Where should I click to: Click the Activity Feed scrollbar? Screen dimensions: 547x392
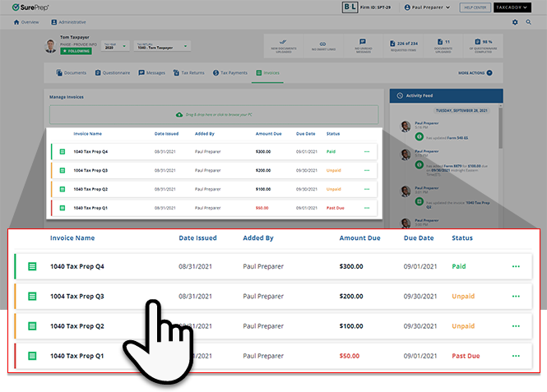coord(500,130)
